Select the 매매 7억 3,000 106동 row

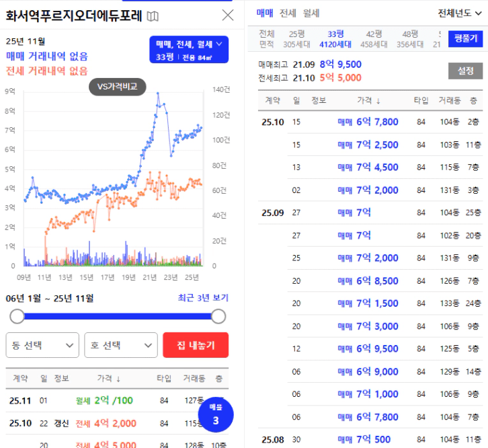[x=385, y=326]
